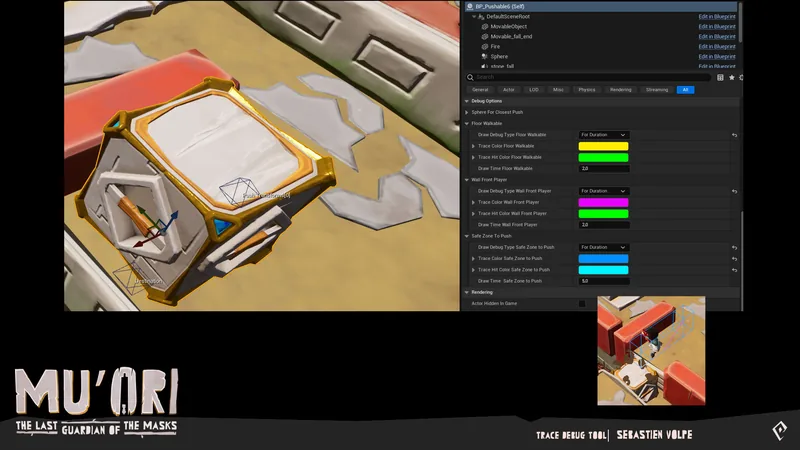Open Draw Debug Type Floor Walkable dropdown

pyautogui.click(x=604, y=135)
